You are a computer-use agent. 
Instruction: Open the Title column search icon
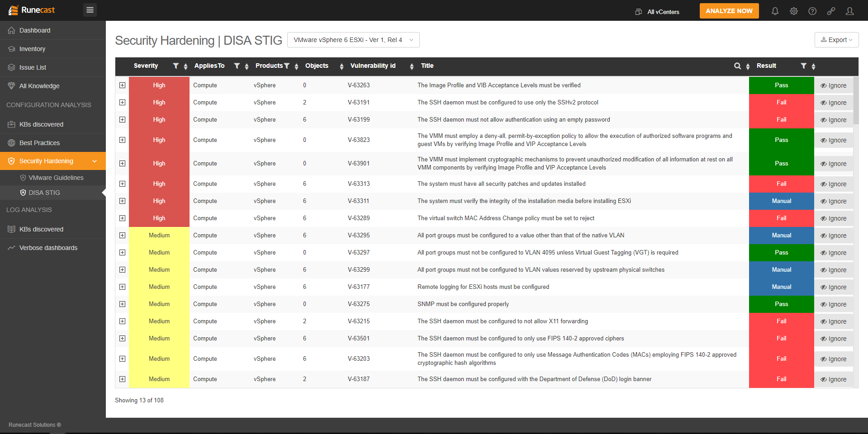pos(737,66)
